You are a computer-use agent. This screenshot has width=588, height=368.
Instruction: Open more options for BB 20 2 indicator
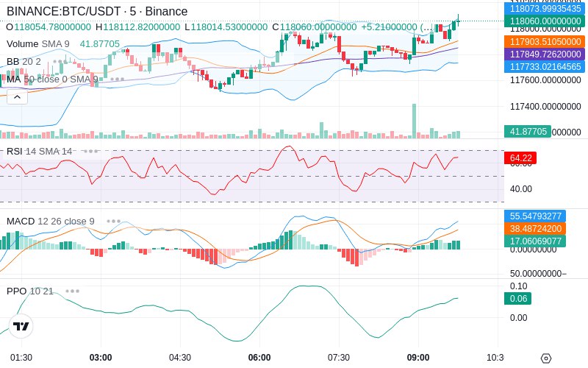pos(60,61)
